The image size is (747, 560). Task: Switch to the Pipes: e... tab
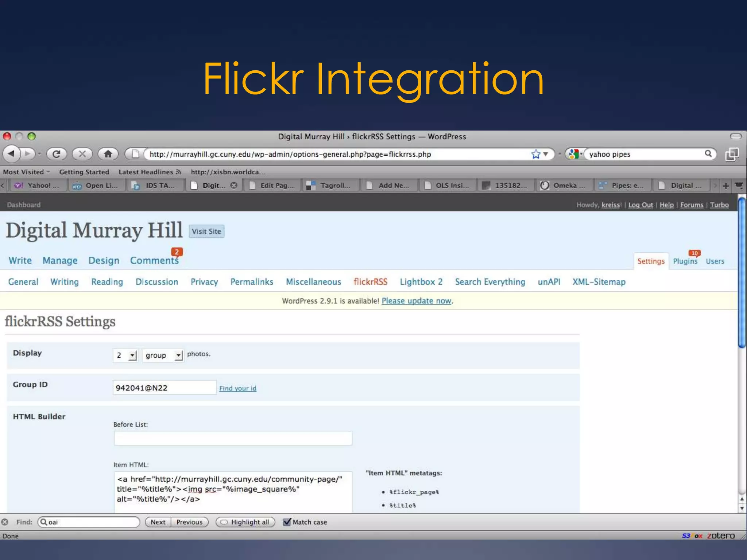623,185
